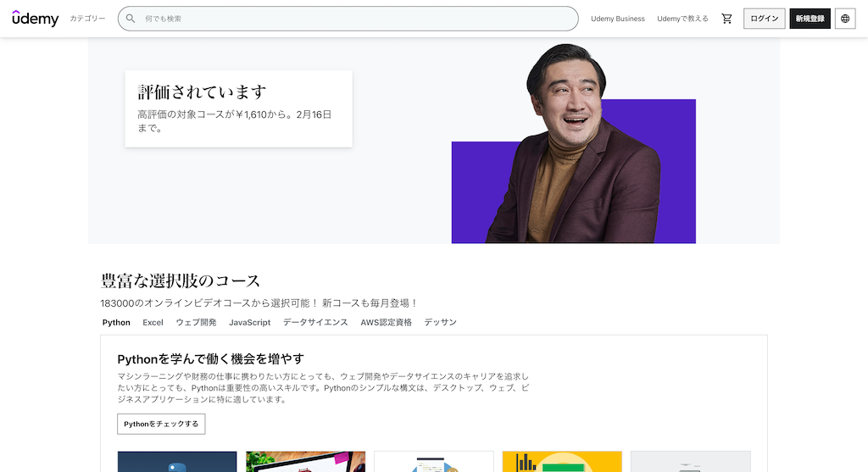Click the Udemy logo
The image size is (868, 472).
click(x=36, y=19)
